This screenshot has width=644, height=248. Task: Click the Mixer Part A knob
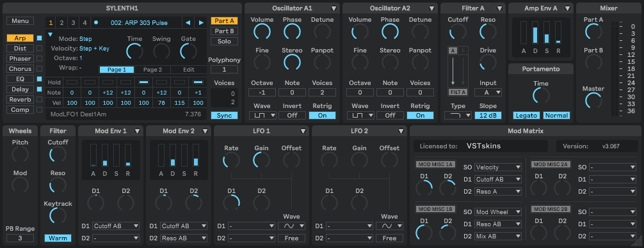[x=593, y=31]
